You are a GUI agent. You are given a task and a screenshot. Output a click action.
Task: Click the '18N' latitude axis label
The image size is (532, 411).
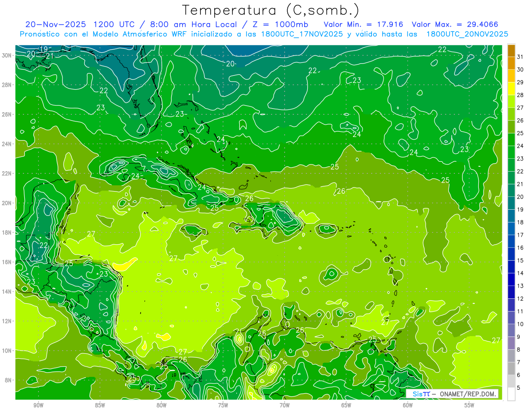(7, 232)
